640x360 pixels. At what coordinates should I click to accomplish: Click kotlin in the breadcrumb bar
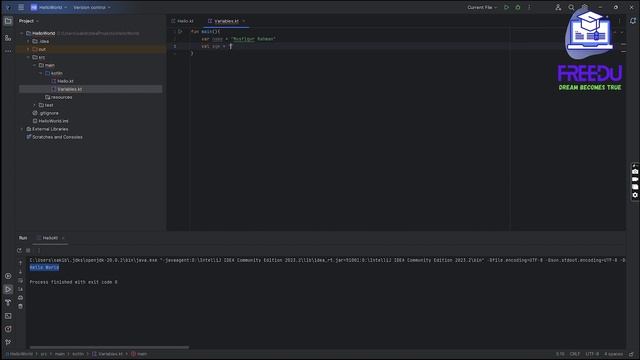[x=78, y=354]
